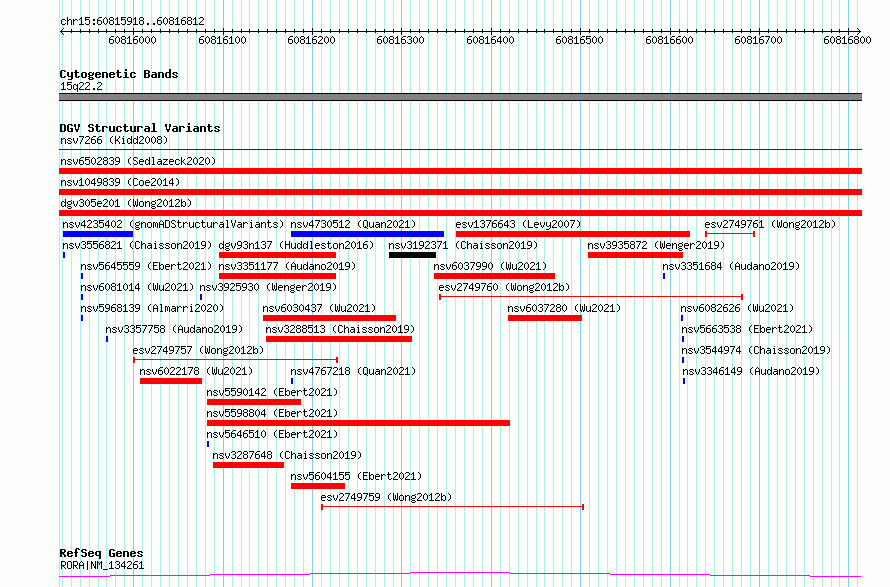Click blue bar under nsv4235402
This screenshot has width=890, height=587.
[x=98, y=234]
